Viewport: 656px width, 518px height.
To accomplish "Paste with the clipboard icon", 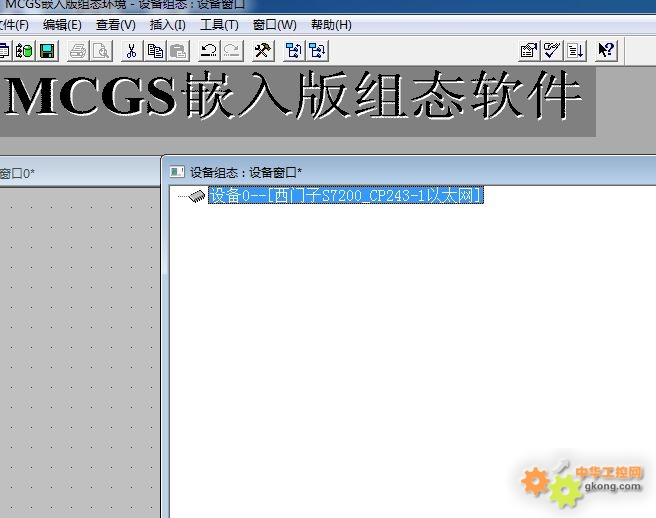I will coord(179,51).
